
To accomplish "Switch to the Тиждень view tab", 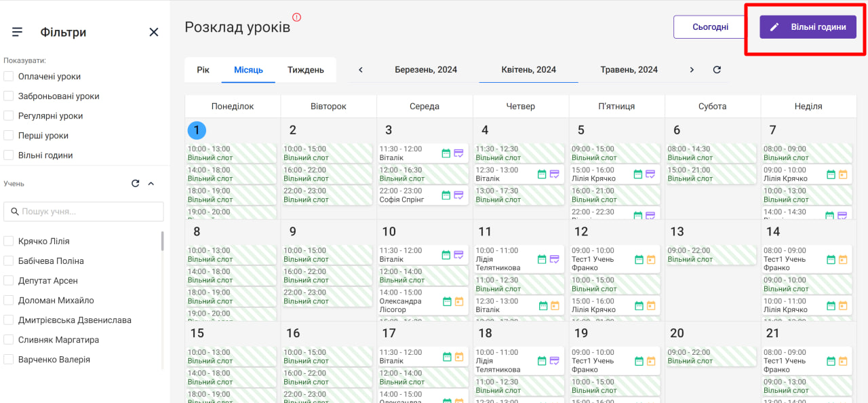I will pyautogui.click(x=306, y=70).
